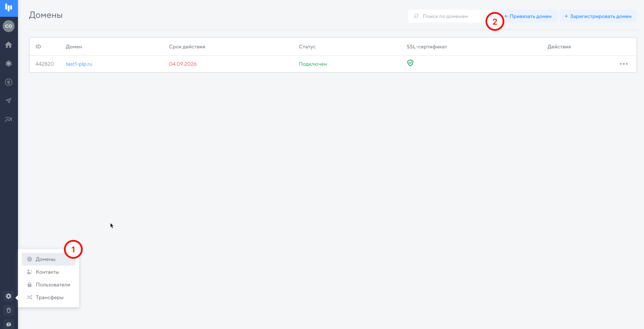Click the blue logo in the sidebar

8,8
